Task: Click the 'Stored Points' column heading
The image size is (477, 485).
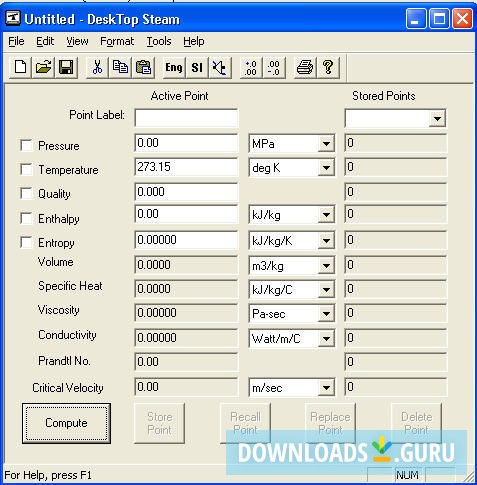Action: click(384, 96)
